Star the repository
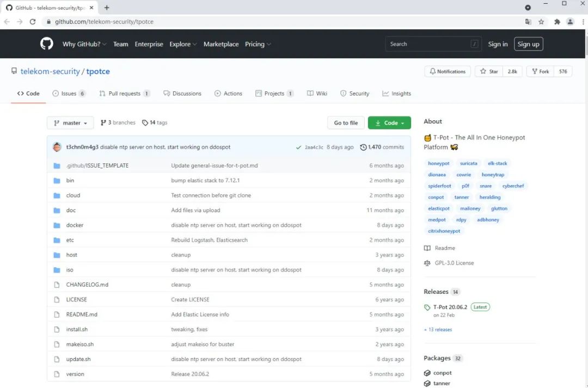This screenshot has width=588, height=388. [x=490, y=71]
